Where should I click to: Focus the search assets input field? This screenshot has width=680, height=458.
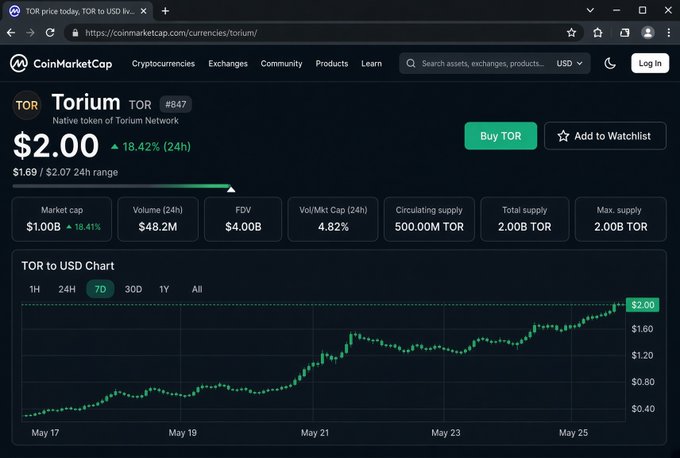pyautogui.click(x=482, y=63)
